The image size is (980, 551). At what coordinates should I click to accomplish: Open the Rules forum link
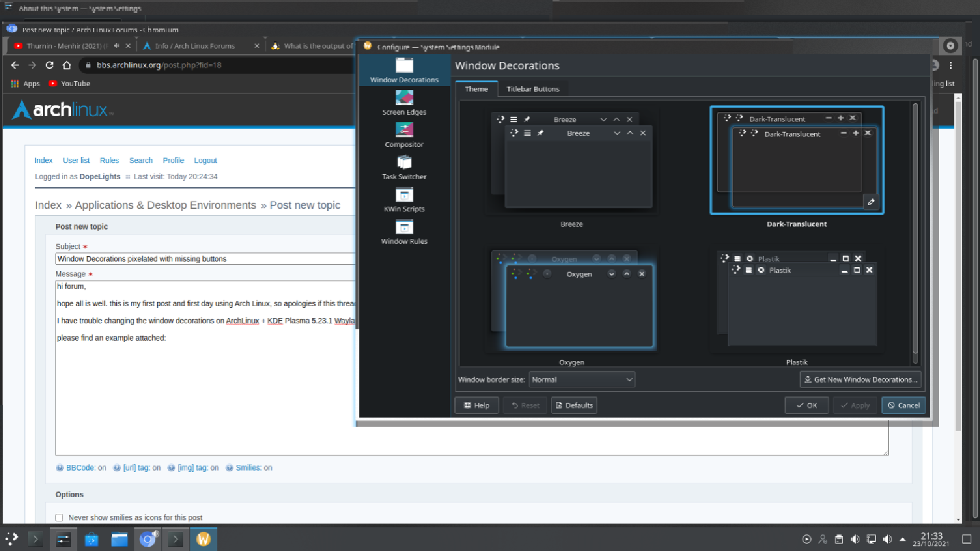109,160
